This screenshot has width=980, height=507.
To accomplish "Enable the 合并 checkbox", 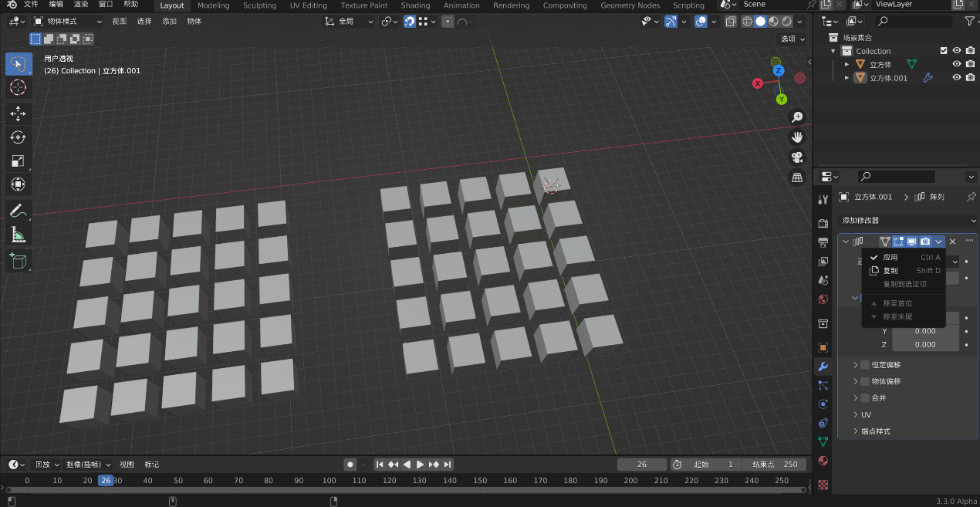I will tap(864, 398).
